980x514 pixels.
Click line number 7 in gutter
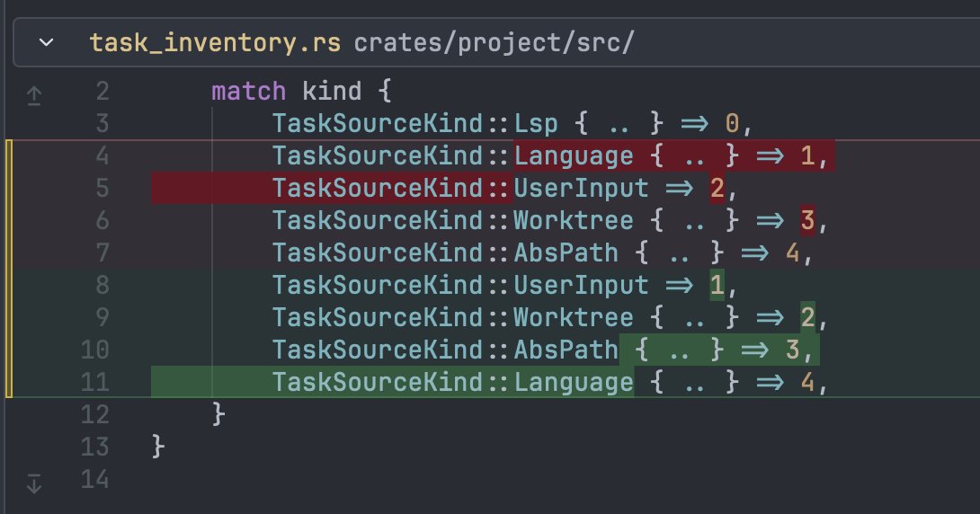click(102, 253)
